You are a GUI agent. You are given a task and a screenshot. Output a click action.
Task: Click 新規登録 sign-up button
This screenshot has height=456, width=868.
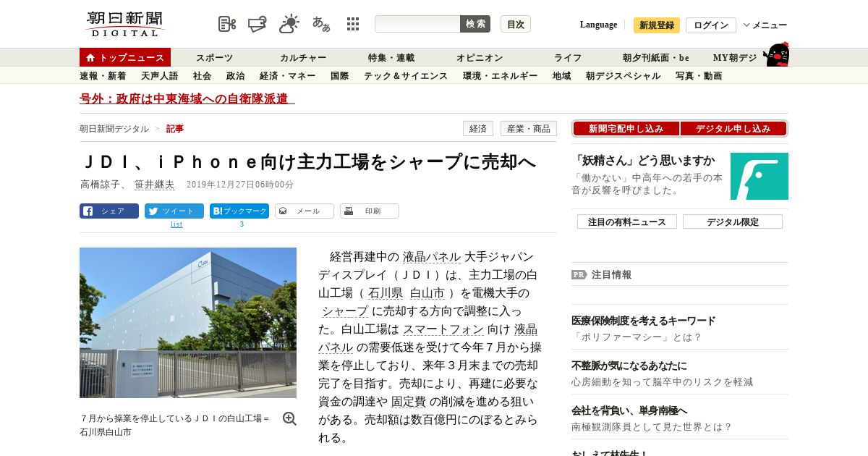(x=657, y=25)
